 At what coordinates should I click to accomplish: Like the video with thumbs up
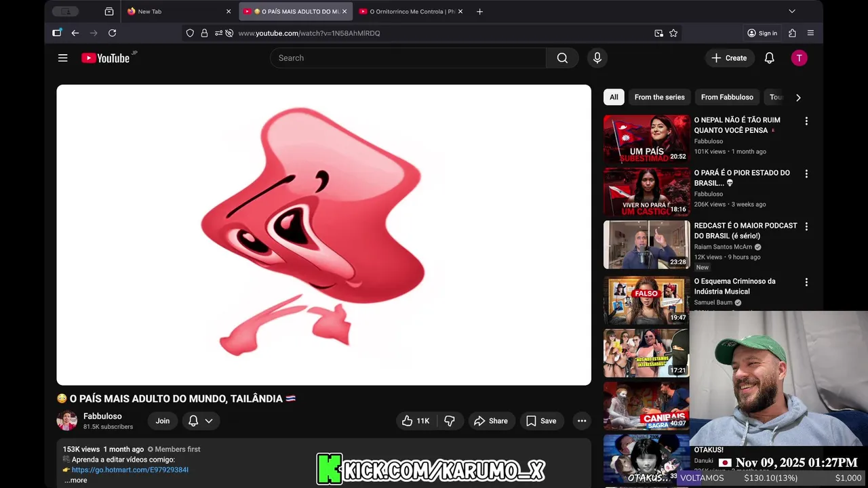[416, 421]
